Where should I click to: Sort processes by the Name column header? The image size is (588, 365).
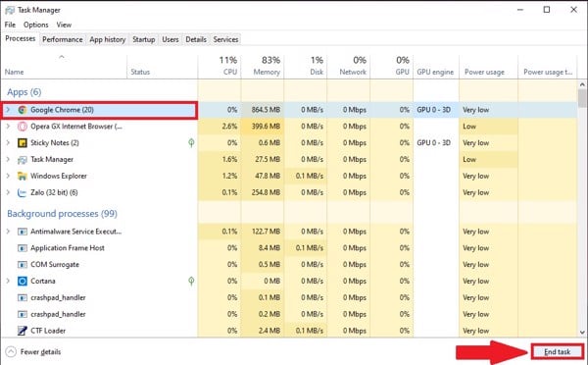click(x=64, y=67)
